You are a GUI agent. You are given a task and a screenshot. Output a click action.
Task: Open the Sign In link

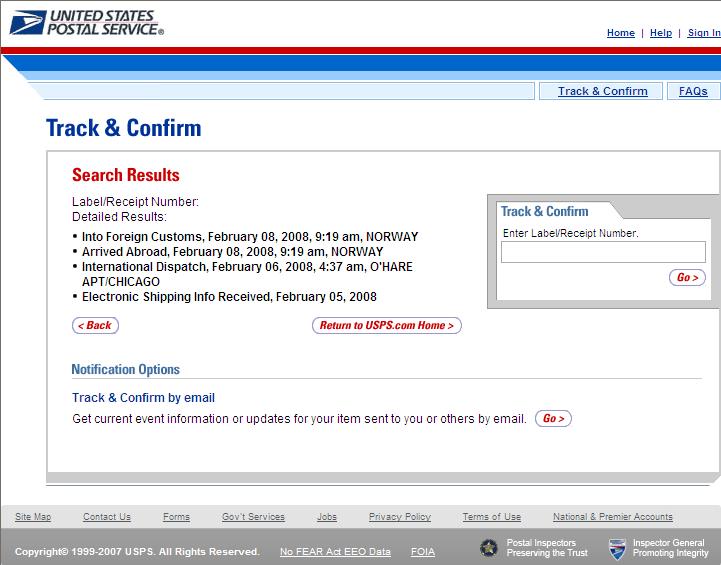click(704, 33)
